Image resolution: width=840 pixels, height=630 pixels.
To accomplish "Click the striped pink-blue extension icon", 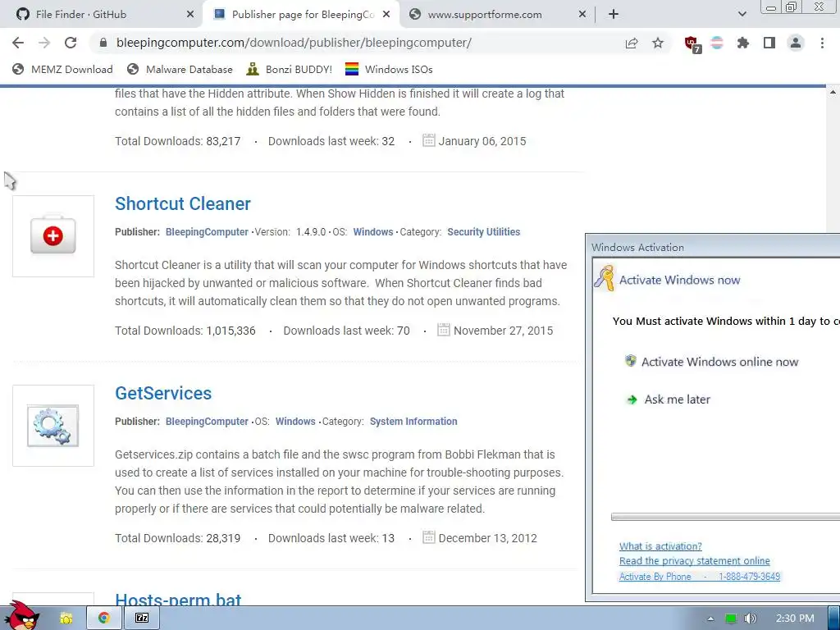I will click(x=717, y=43).
